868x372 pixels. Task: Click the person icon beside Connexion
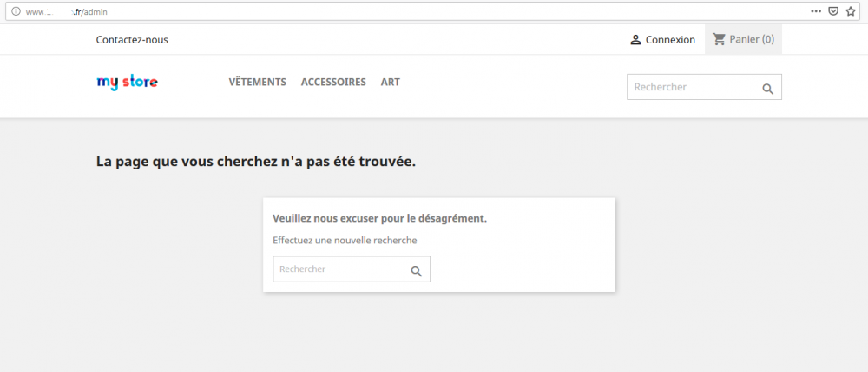click(635, 40)
